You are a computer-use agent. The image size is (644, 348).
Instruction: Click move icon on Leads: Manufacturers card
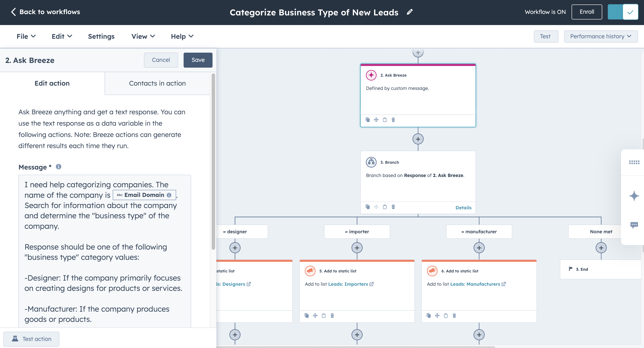tap(437, 315)
